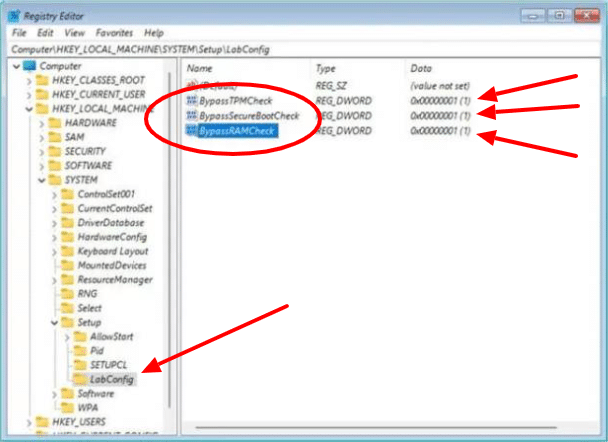This screenshot has width=608, height=442.
Task: Select the DriverDatabase folder icon
Action: (67, 223)
